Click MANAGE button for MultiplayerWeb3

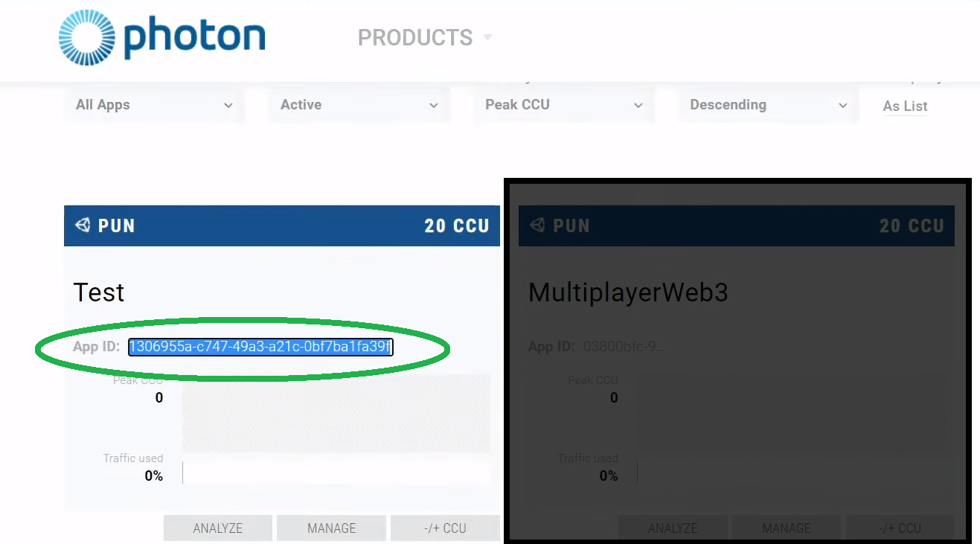[x=787, y=528]
